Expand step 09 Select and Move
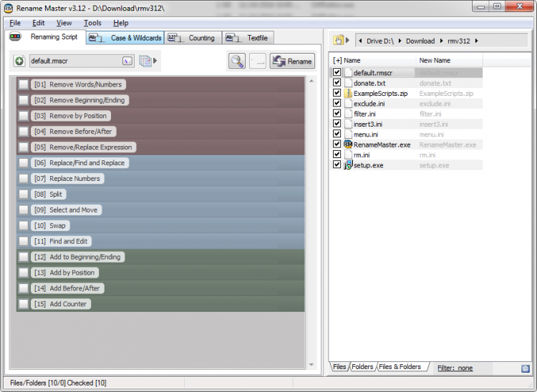Viewport: 537px width, 392px height. tap(67, 210)
